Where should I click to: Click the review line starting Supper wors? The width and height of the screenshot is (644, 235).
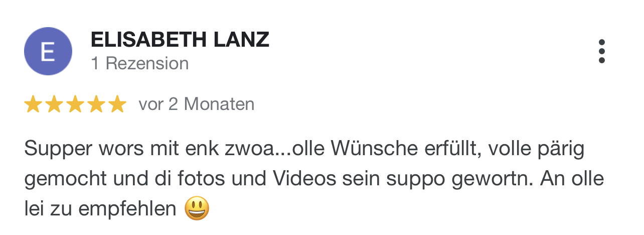click(304, 149)
